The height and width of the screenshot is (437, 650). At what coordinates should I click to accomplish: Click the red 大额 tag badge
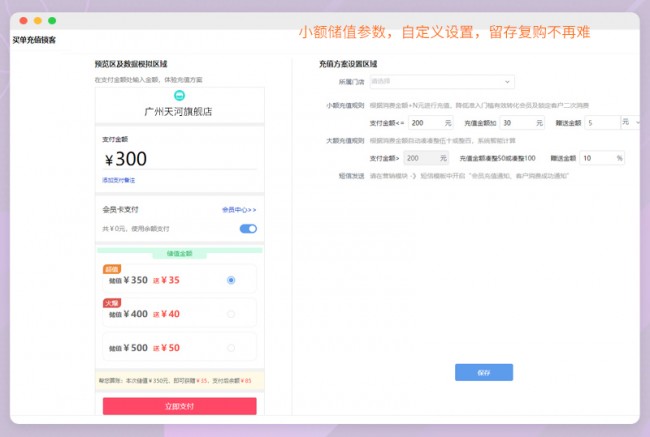pyautogui.click(x=111, y=303)
